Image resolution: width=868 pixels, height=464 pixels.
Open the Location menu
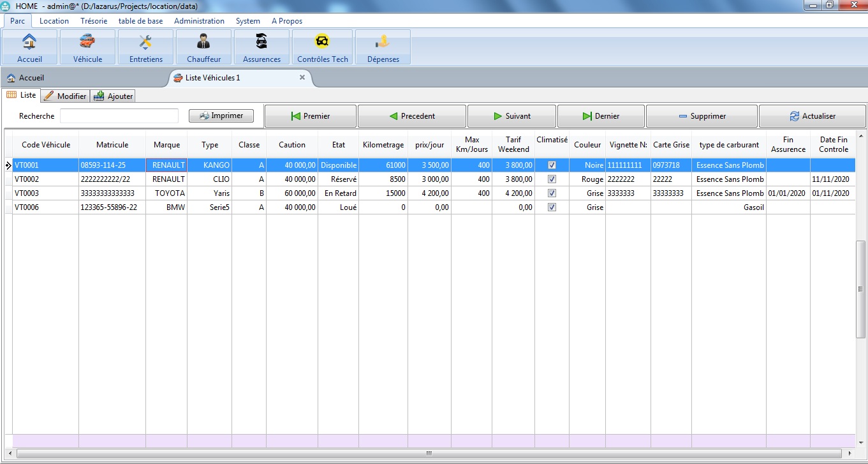click(54, 21)
